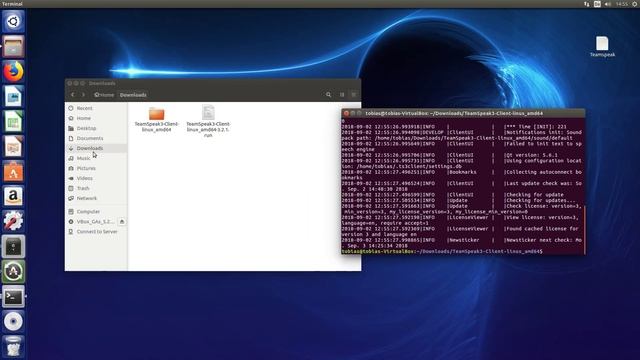
Task: Select Desktop in Files sidebar
Action: pyautogui.click(x=96, y=128)
